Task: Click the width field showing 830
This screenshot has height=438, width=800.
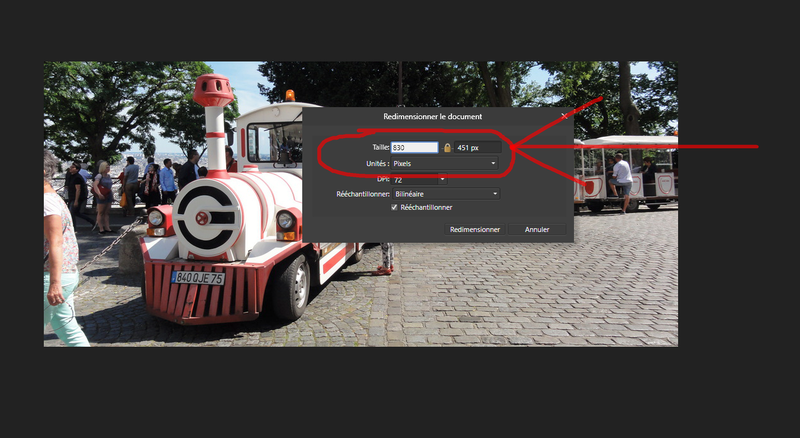Action: point(414,148)
